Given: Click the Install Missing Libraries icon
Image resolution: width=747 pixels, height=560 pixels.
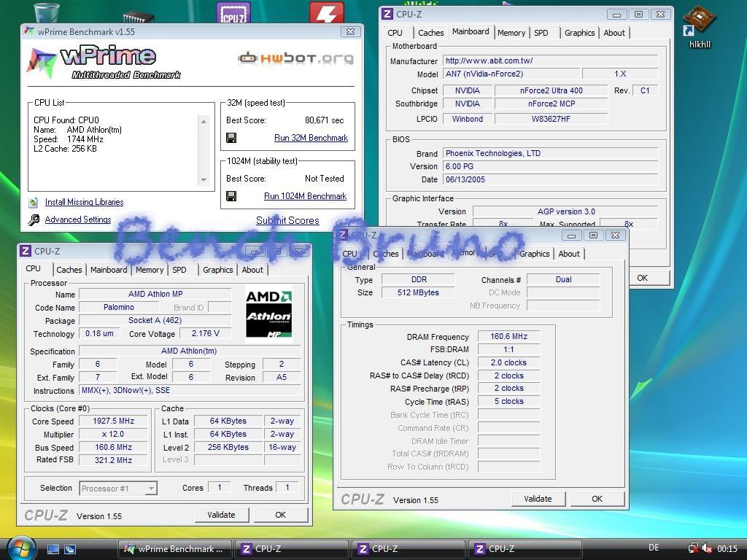Looking at the screenshot, I should [34, 203].
